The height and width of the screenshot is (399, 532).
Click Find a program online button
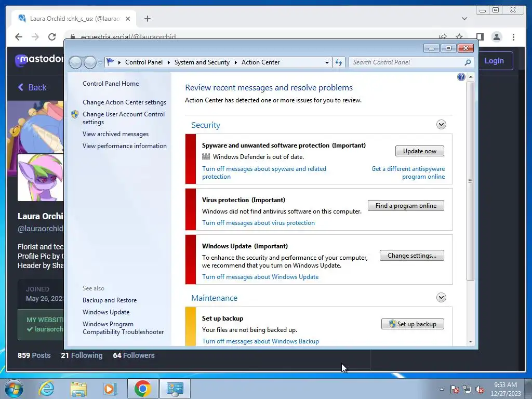pos(406,205)
